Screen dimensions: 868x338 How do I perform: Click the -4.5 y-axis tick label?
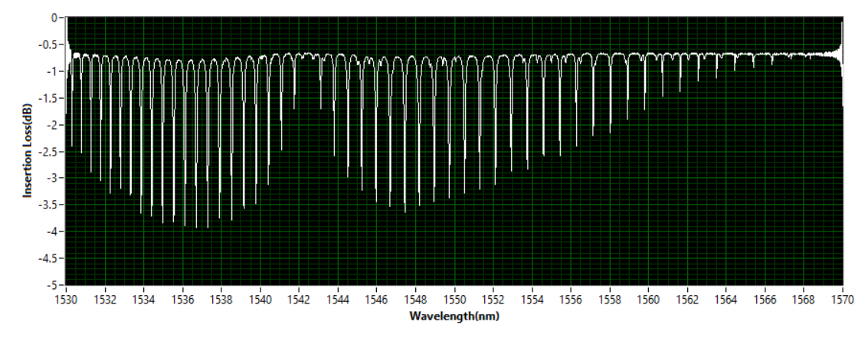[x=49, y=258]
